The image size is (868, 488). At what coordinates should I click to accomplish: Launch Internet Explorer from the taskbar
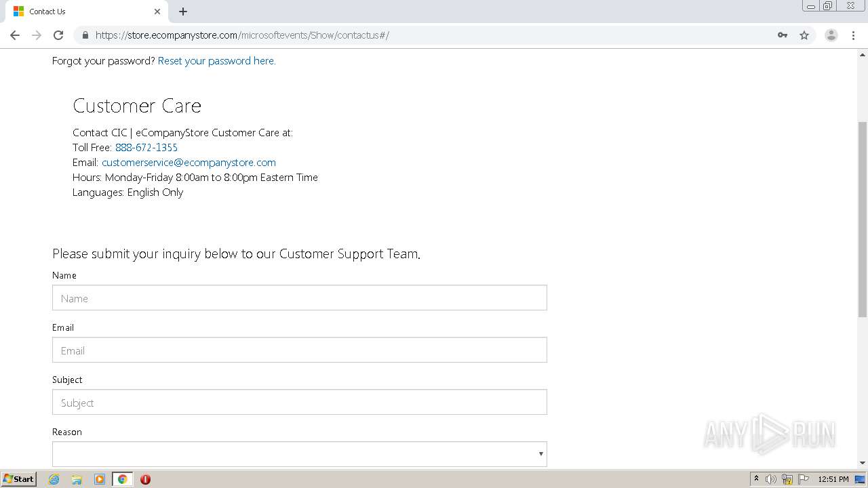54,479
